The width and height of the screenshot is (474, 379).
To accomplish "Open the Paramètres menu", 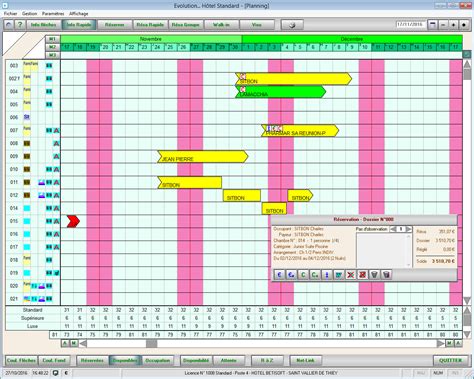I will [x=53, y=14].
